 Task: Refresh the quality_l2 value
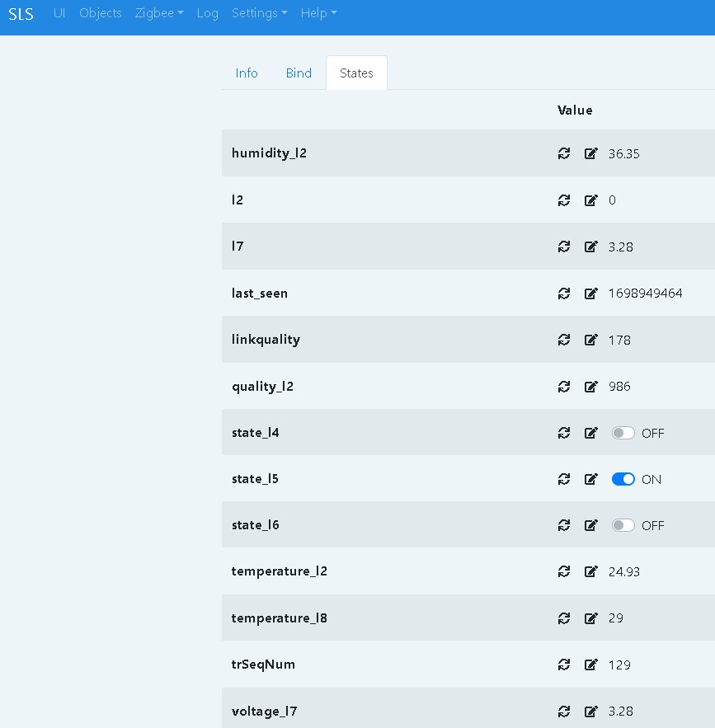[x=563, y=387]
